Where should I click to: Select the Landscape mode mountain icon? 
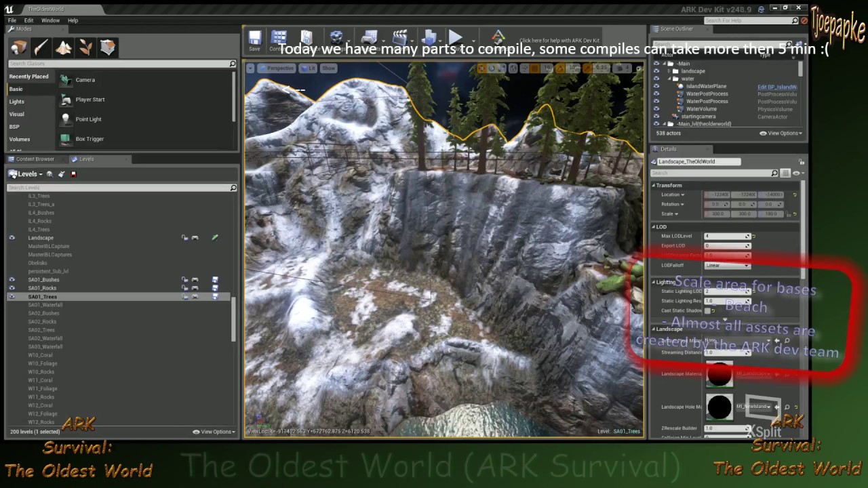click(x=64, y=47)
